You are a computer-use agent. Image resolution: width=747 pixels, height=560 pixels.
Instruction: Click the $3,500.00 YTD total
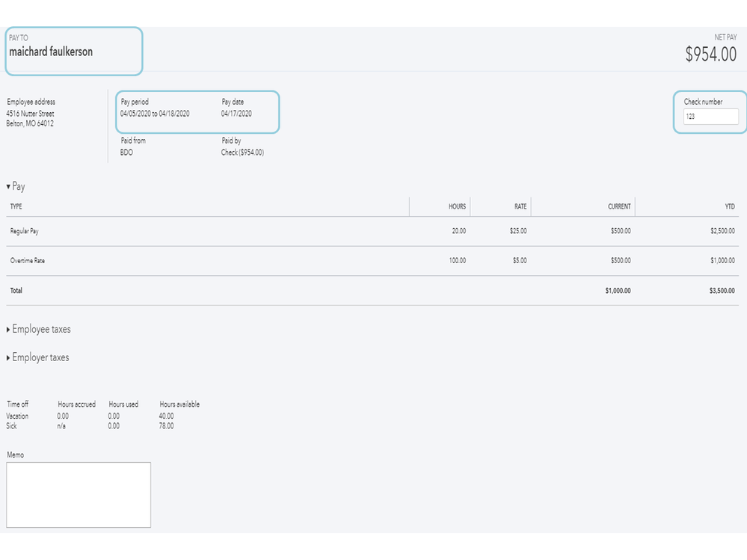coord(722,291)
